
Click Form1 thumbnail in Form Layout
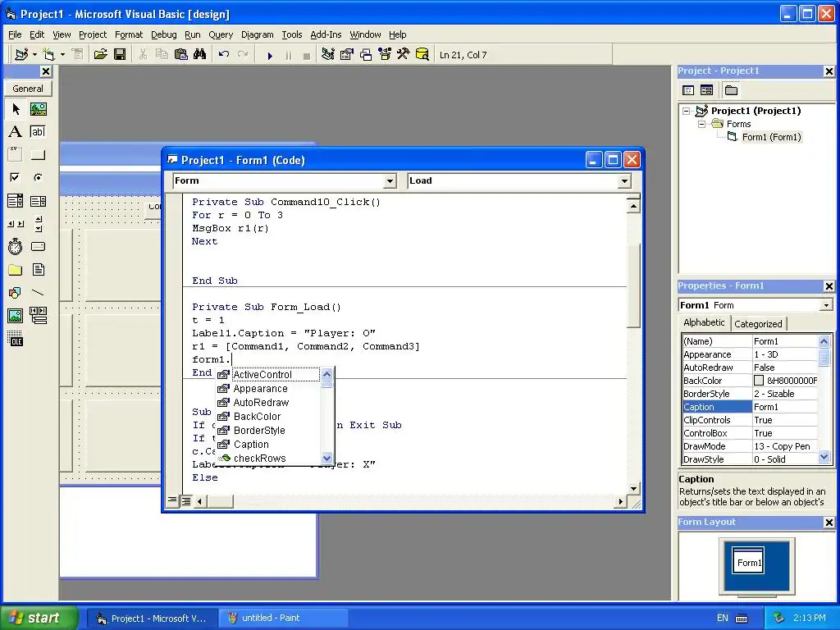coord(748,561)
